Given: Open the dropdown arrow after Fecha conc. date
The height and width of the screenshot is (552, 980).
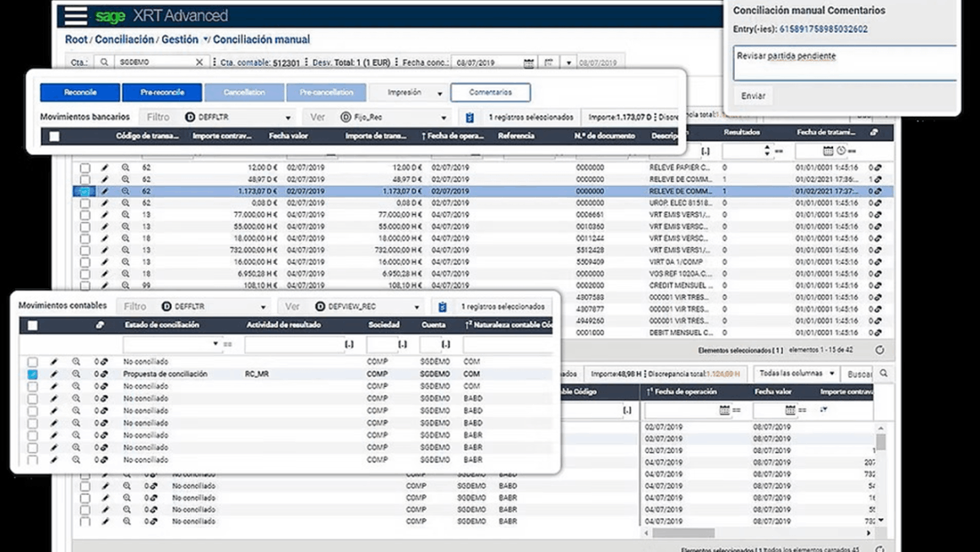Looking at the screenshot, I should click(x=568, y=63).
